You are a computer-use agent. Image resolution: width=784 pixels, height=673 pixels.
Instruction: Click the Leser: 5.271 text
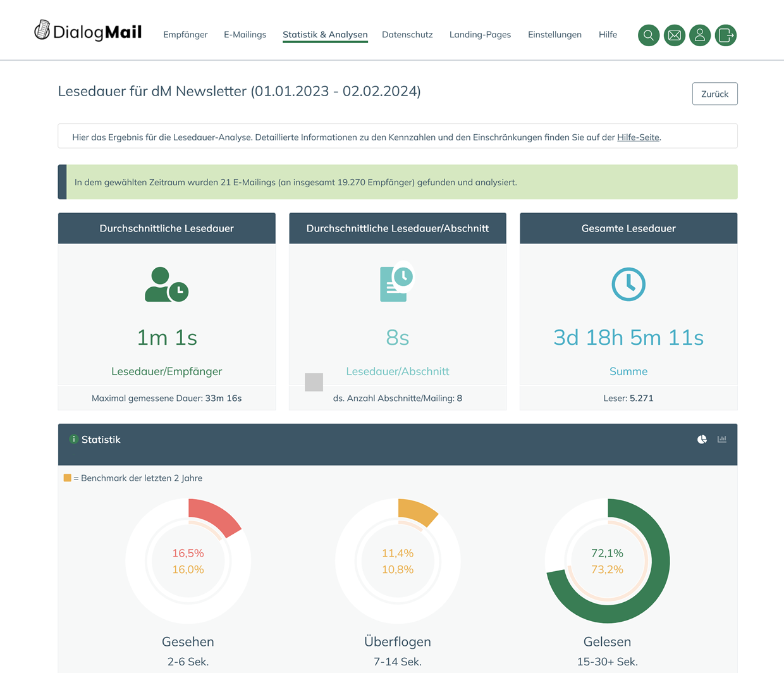click(628, 398)
